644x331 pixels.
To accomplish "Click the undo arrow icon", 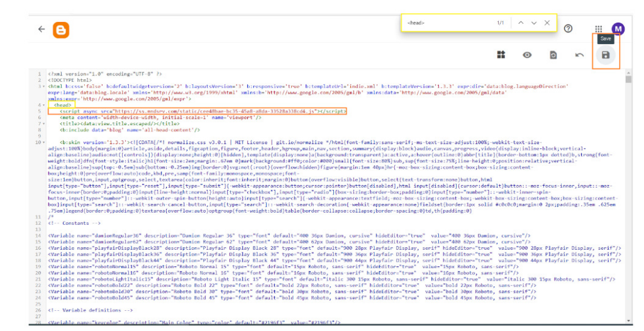I will [x=579, y=55].
